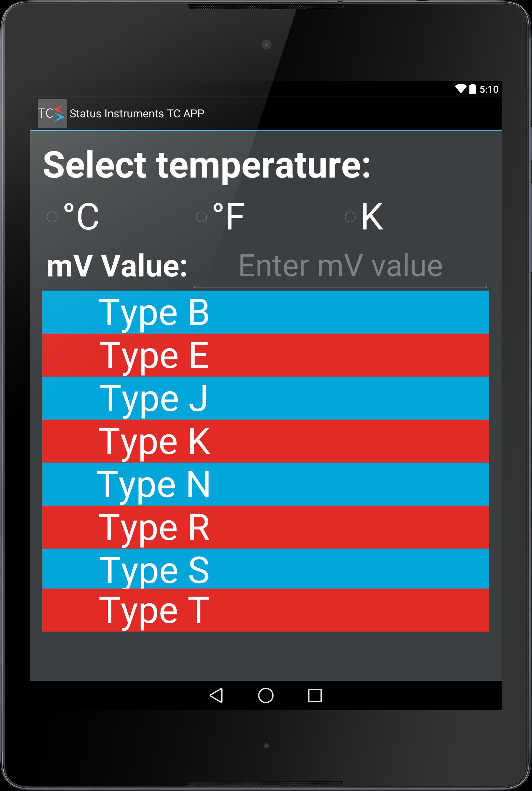532x791 pixels.
Task: Click the Status Instruments TC APP title
Action: tap(137, 113)
